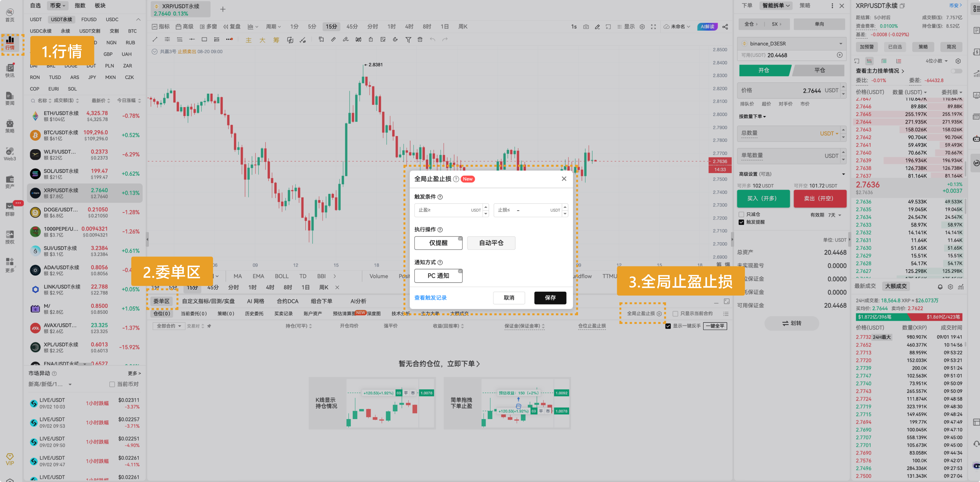Click the plus icon next to available USDT

(x=840, y=55)
